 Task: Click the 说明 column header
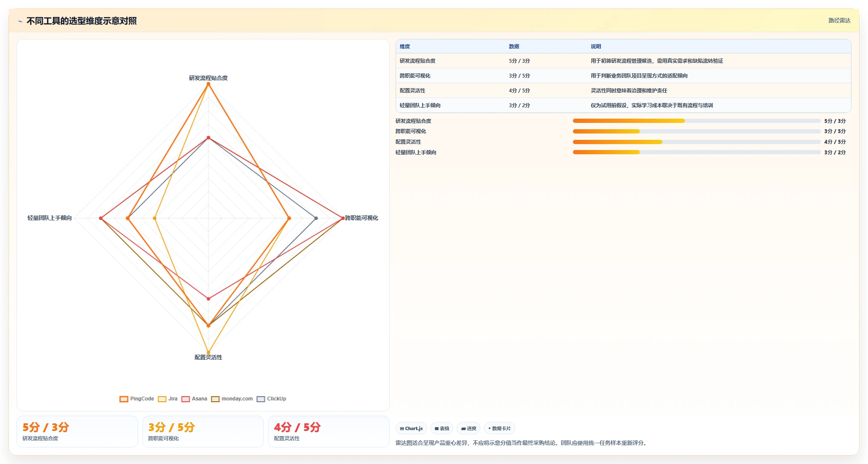596,47
